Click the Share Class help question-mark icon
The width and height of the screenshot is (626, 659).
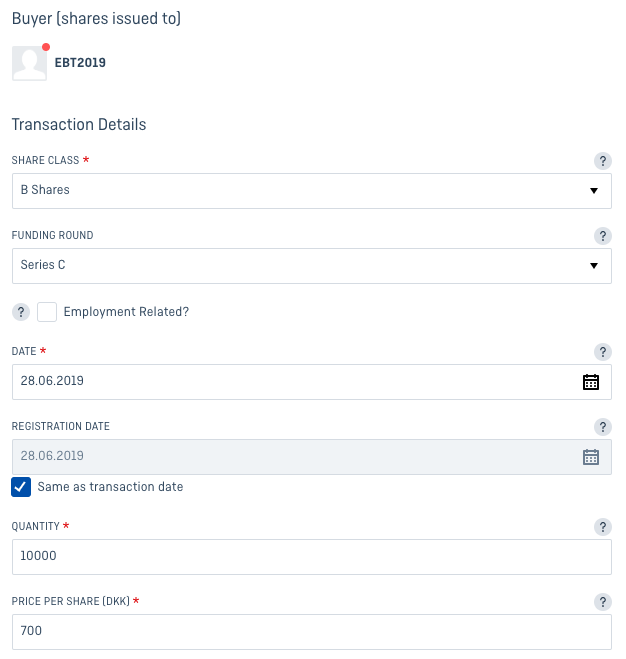click(x=602, y=161)
